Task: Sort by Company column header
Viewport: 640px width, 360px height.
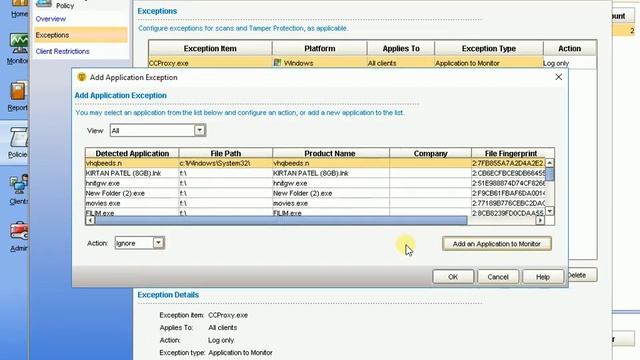Action: click(430, 153)
